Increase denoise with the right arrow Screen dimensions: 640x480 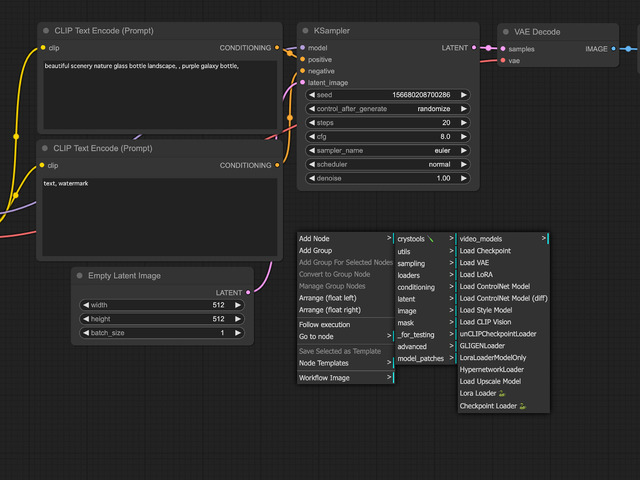pos(464,178)
